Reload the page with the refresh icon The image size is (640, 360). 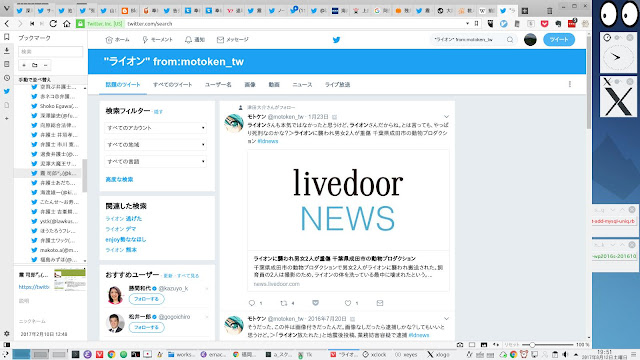pyautogui.click(x=53, y=24)
